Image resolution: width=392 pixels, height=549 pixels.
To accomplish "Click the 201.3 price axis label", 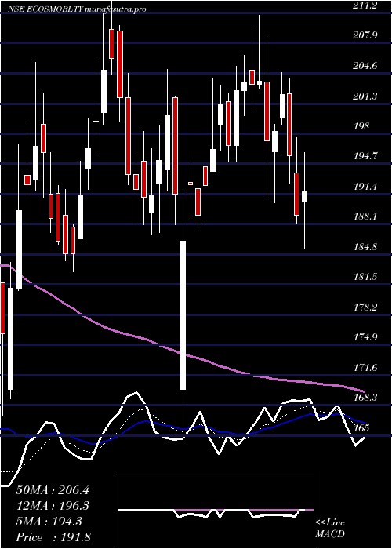I will [367, 96].
